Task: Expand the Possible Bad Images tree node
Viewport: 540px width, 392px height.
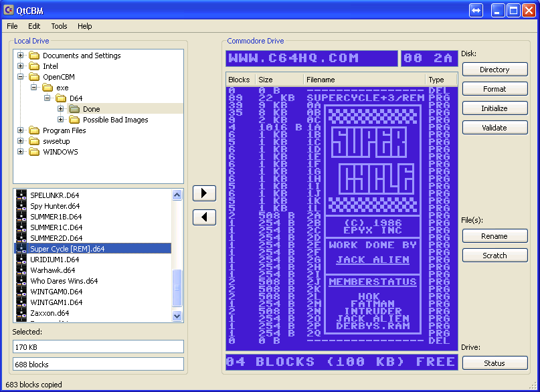Action: click(x=61, y=120)
